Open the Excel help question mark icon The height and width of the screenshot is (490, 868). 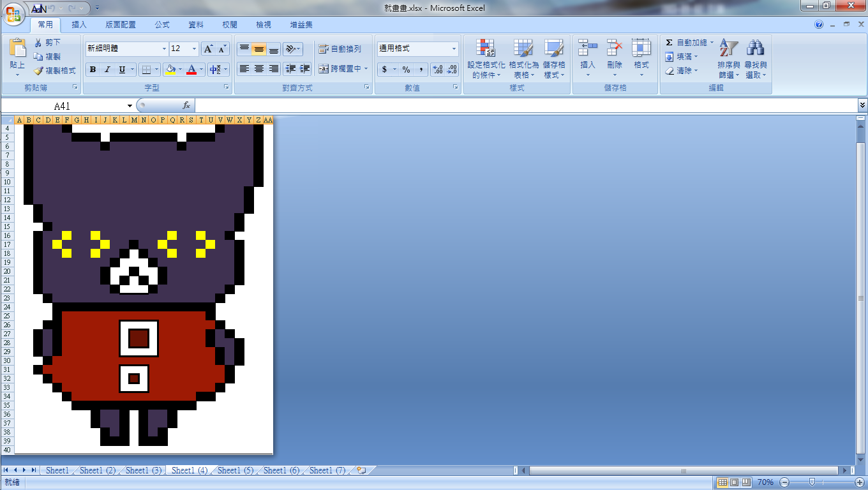coord(819,25)
